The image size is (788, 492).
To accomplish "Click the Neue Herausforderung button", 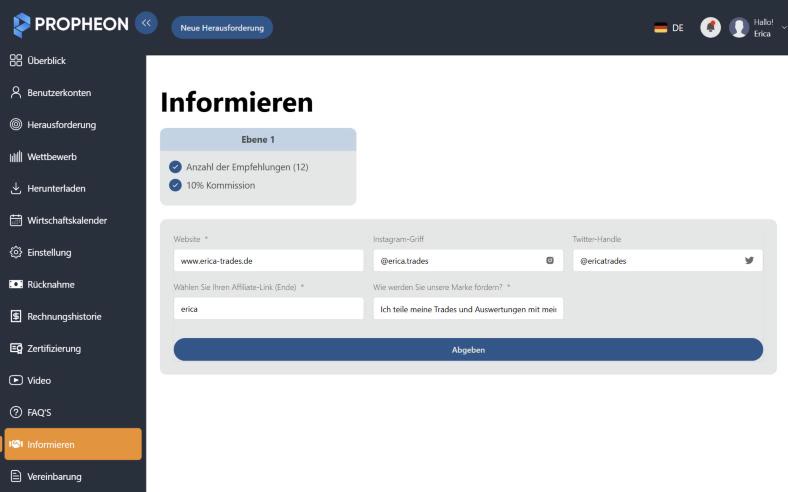I will (x=222, y=28).
